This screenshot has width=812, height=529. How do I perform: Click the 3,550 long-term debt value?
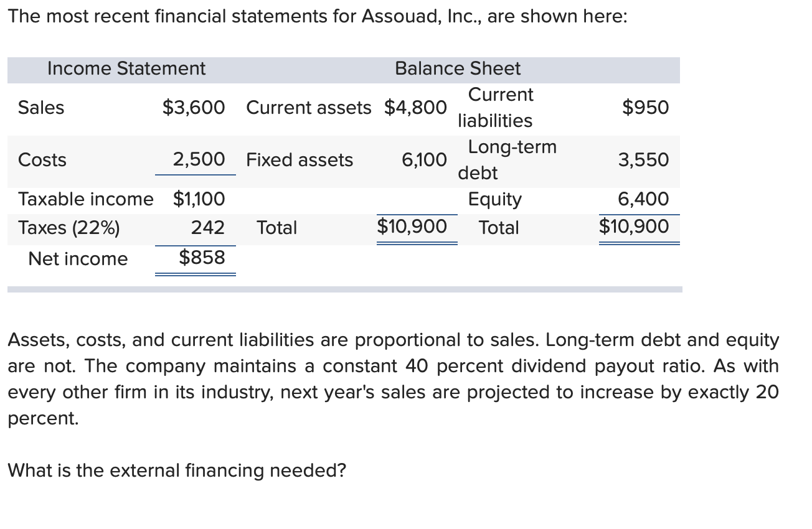[643, 160]
